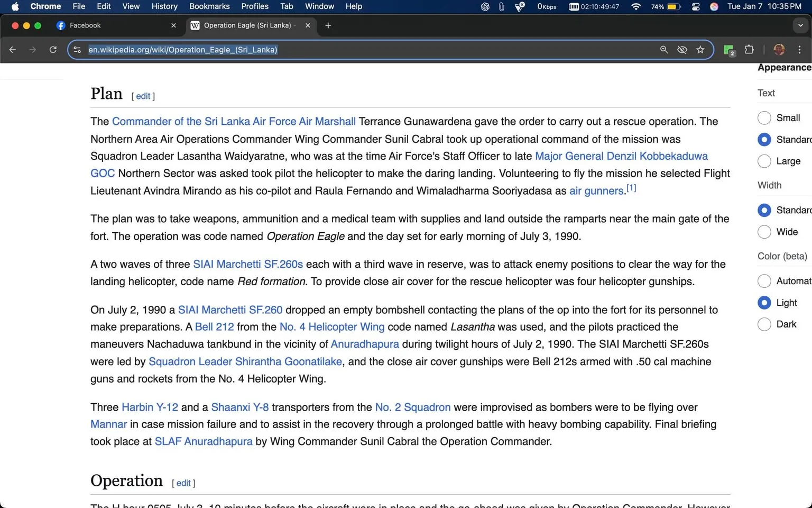This screenshot has width=812, height=508.
Task: Select the Standard width radio button
Action: coord(764,210)
